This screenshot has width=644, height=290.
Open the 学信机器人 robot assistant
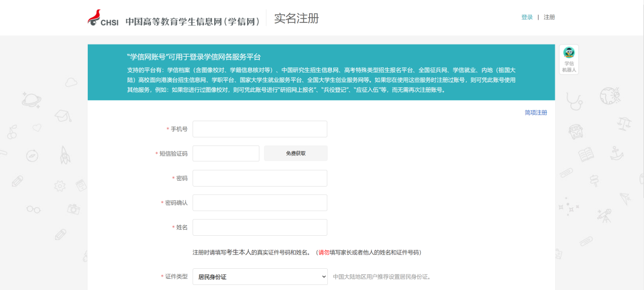pyautogui.click(x=569, y=59)
